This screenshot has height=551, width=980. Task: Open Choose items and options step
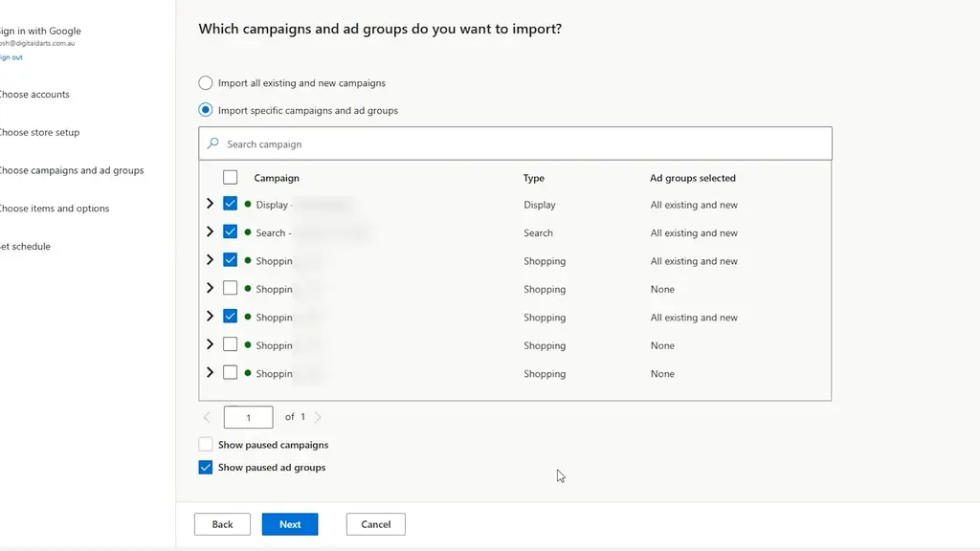55,209
